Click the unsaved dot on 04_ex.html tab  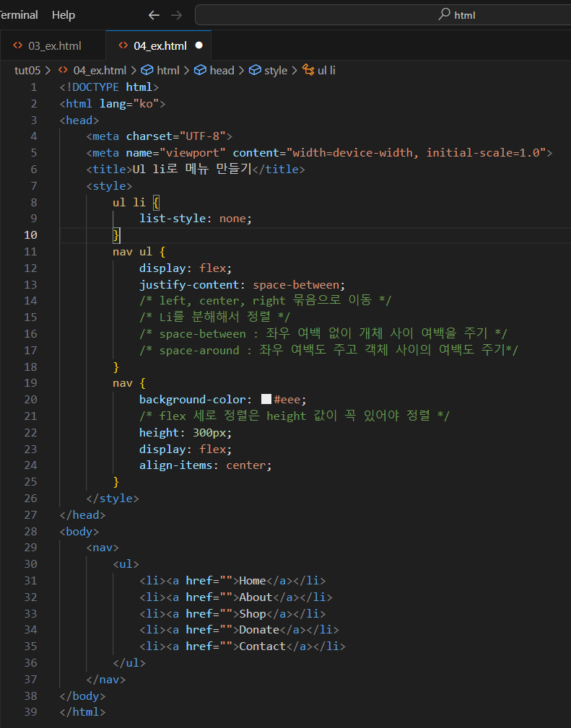pos(199,45)
